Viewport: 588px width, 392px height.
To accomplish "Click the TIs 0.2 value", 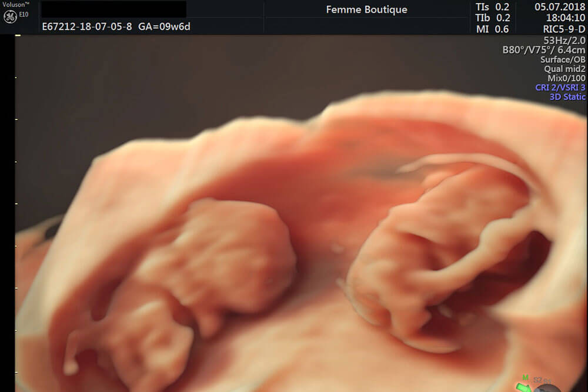I will point(492,7).
